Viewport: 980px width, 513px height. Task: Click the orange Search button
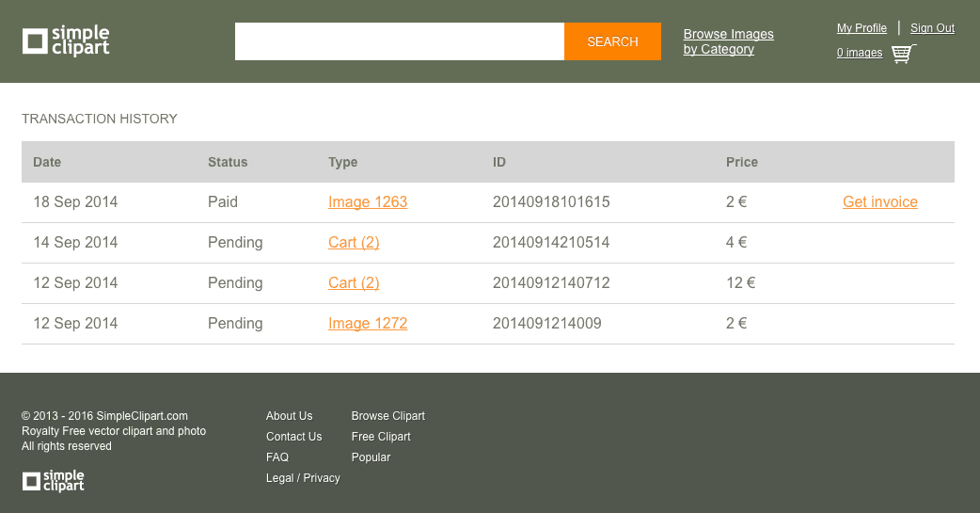click(612, 41)
